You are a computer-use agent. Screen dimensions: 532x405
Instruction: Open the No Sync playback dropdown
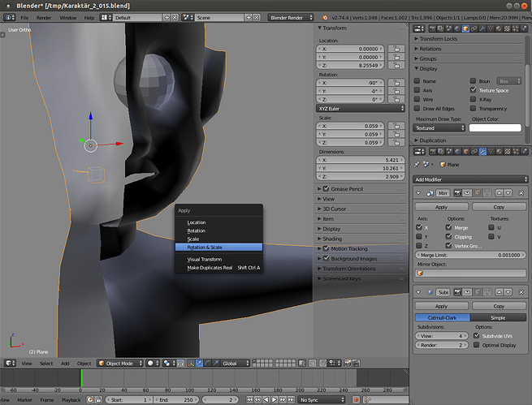tap(322, 399)
